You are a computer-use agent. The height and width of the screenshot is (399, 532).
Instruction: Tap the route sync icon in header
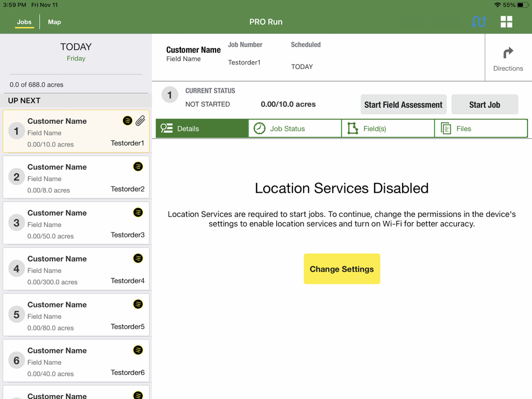(x=479, y=22)
